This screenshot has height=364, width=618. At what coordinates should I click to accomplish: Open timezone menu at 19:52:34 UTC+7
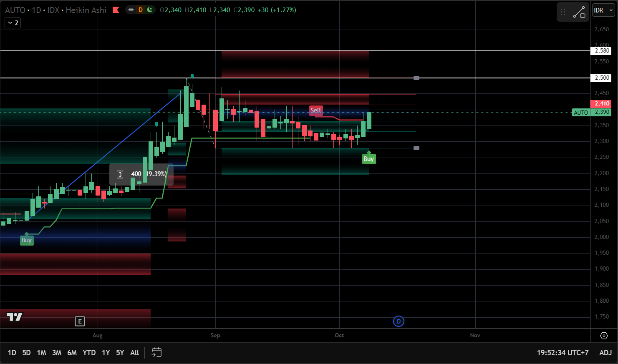[563, 353]
